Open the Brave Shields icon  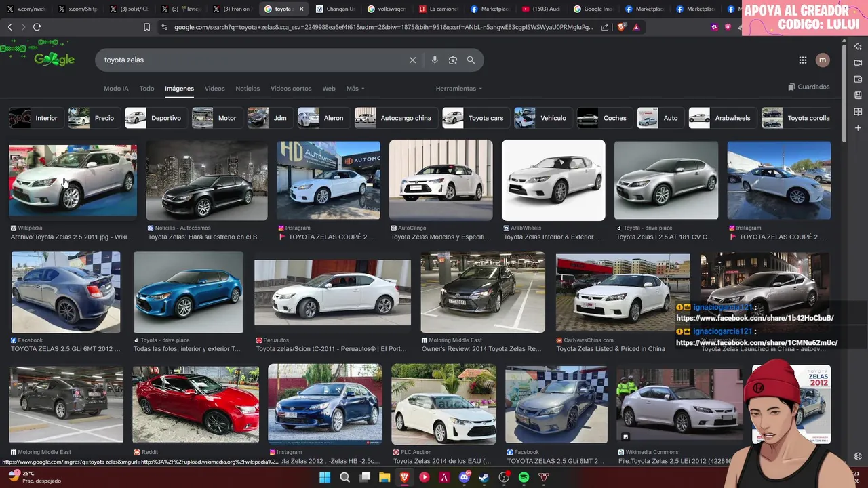[622, 27]
